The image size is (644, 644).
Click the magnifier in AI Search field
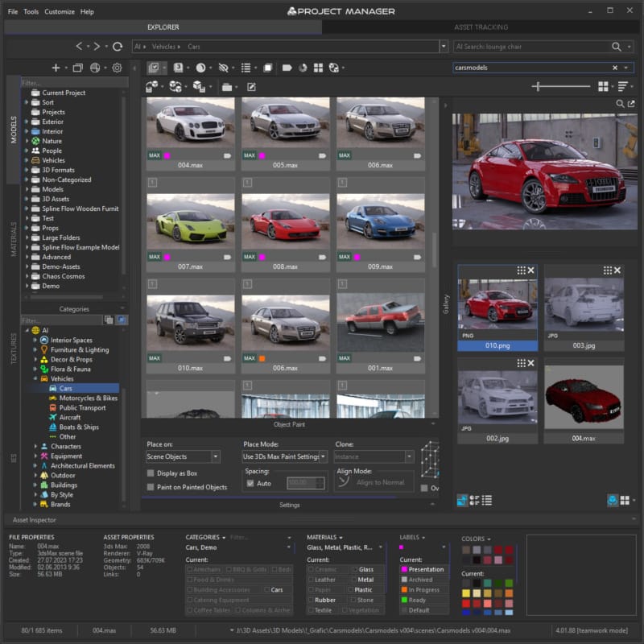[x=616, y=47]
